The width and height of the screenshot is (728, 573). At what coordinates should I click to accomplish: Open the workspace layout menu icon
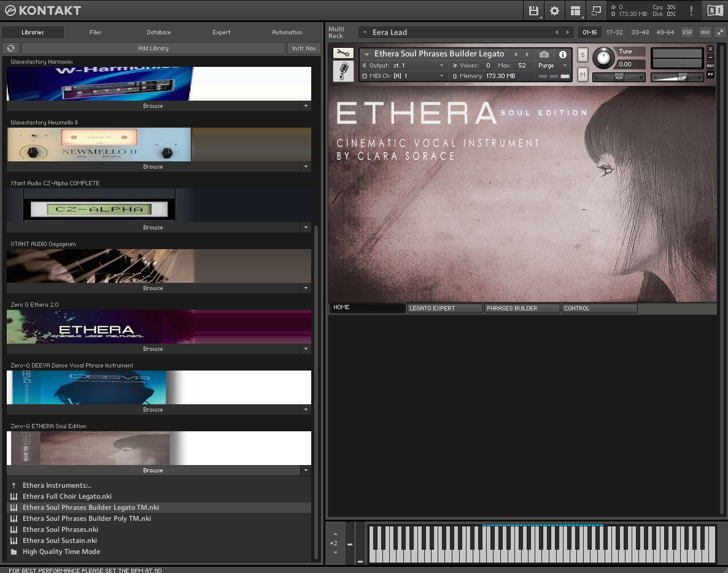575,10
